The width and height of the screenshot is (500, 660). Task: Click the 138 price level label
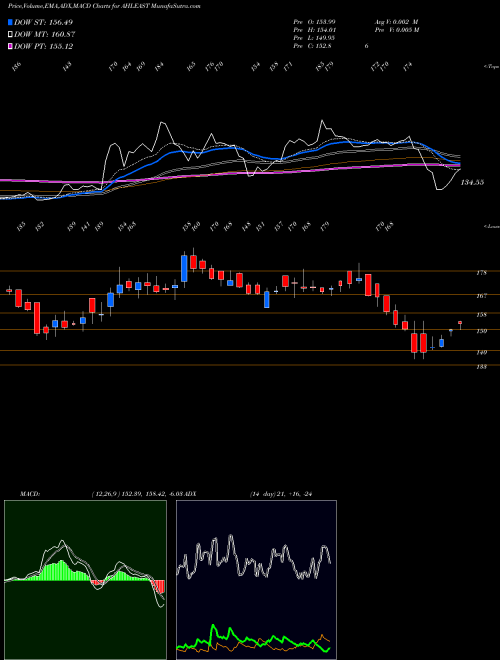(x=482, y=367)
